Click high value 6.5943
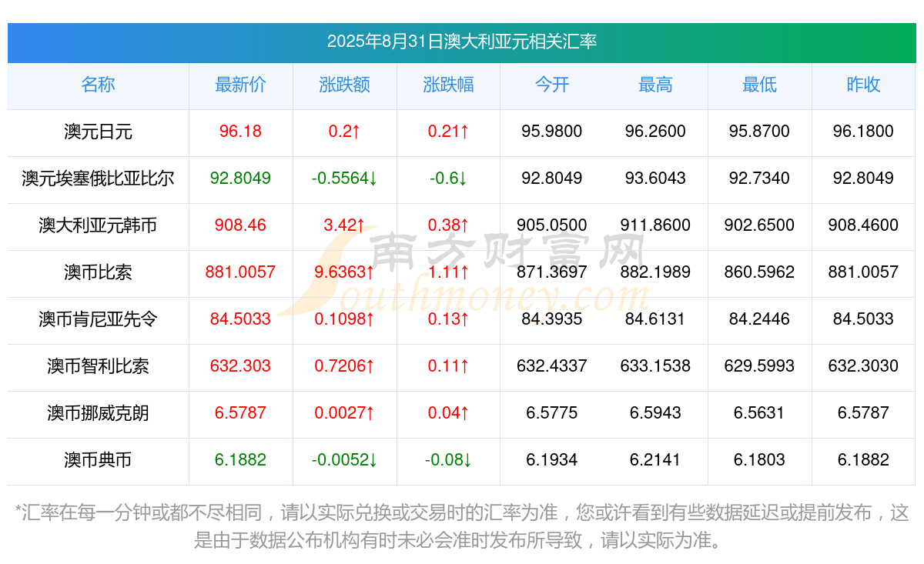The width and height of the screenshot is (924, 564). coord(655,413)
